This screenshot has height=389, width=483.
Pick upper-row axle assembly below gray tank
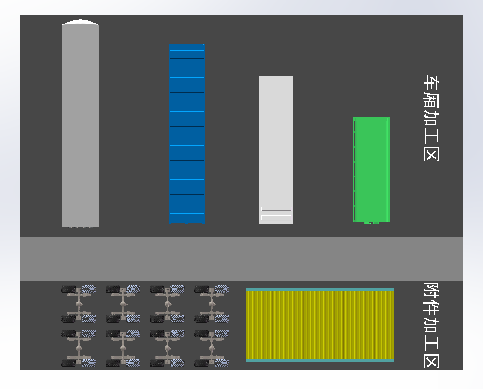[79, 304]
